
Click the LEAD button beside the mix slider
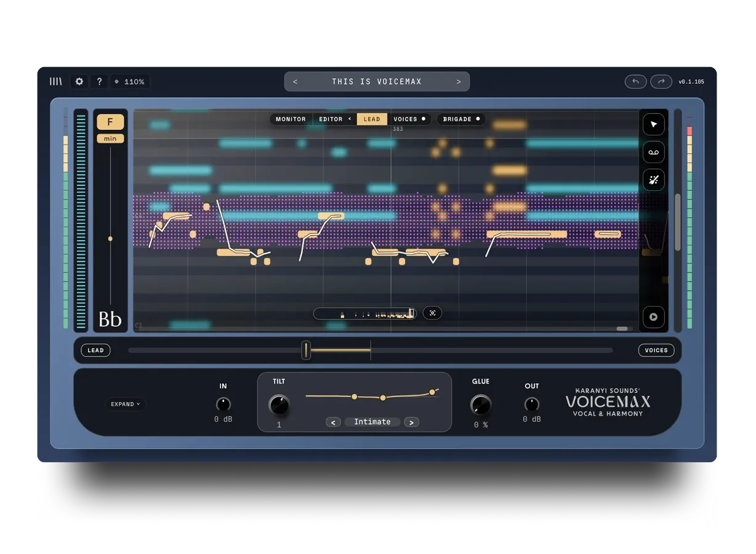[95, 350]
